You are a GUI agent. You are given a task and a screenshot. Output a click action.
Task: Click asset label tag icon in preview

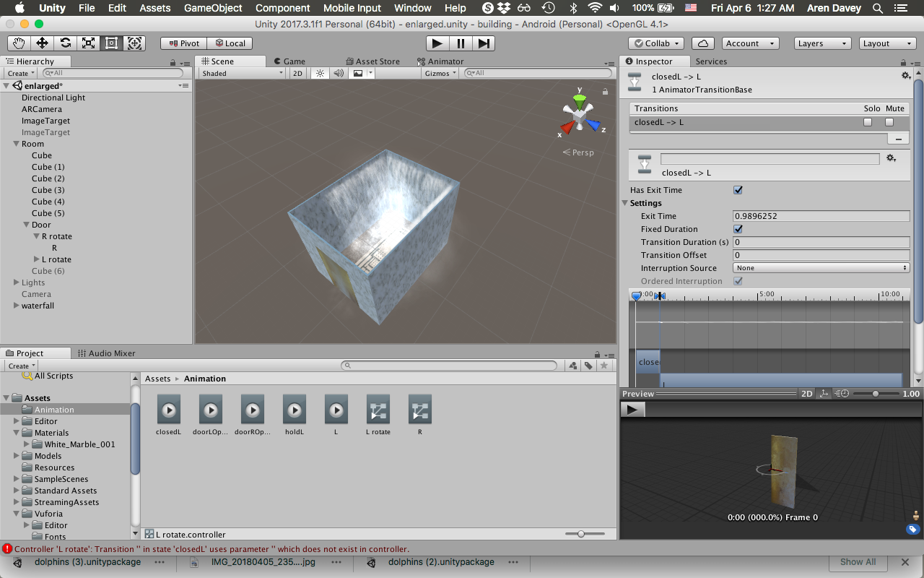pos(913,530)
